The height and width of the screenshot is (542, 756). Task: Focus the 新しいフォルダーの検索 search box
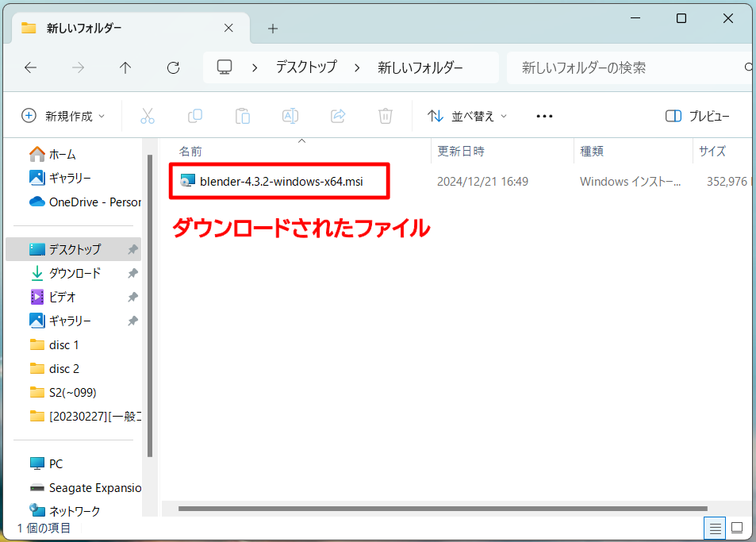(x=629, y=67)
